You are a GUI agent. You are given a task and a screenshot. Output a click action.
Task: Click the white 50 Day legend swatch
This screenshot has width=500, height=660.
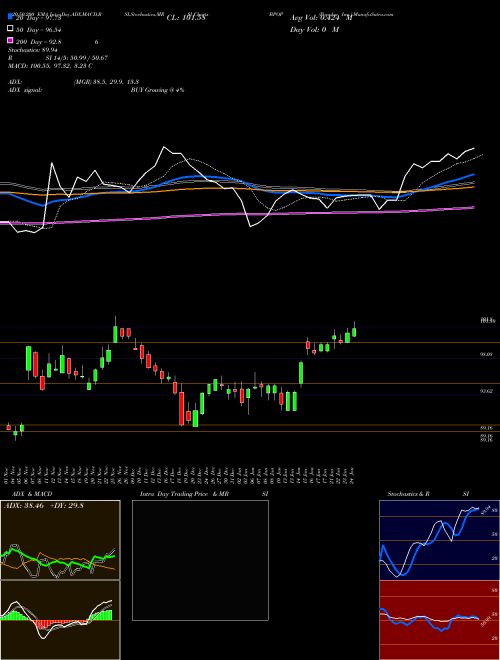(x=10, y=29)
